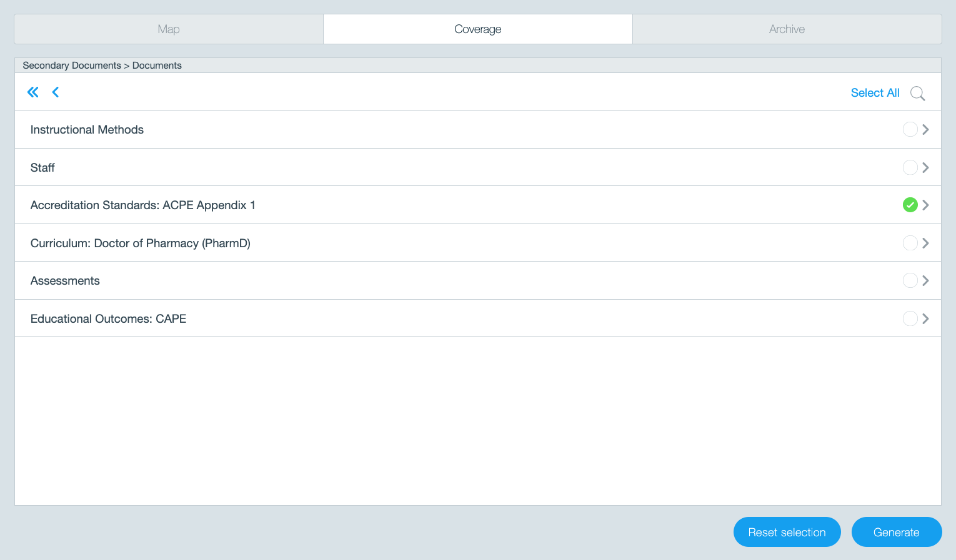Screen dimensions: 956x560
Task: Click the Generate button
Action: pyautogui.click(x=897, y=532)
